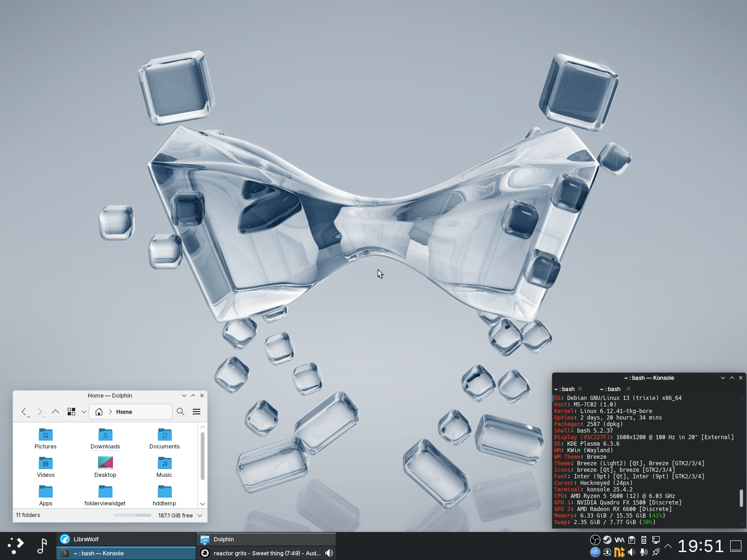This screenshot has width=747, height=560.
Task: Open the wired network tray icon
Action: point(656,540)
